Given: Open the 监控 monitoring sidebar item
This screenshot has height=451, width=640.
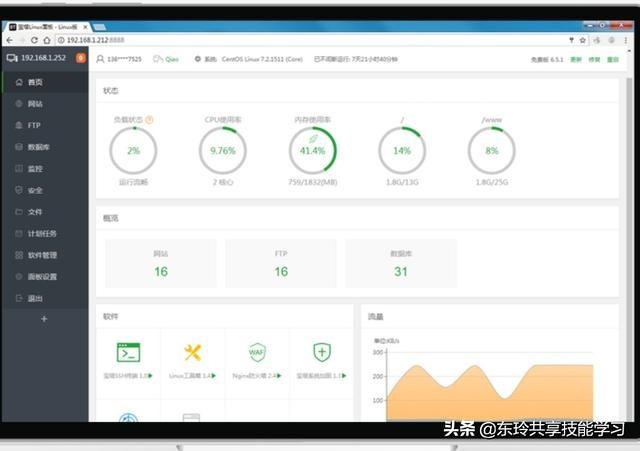Looking at the screenshot, I should click(45, 169).
